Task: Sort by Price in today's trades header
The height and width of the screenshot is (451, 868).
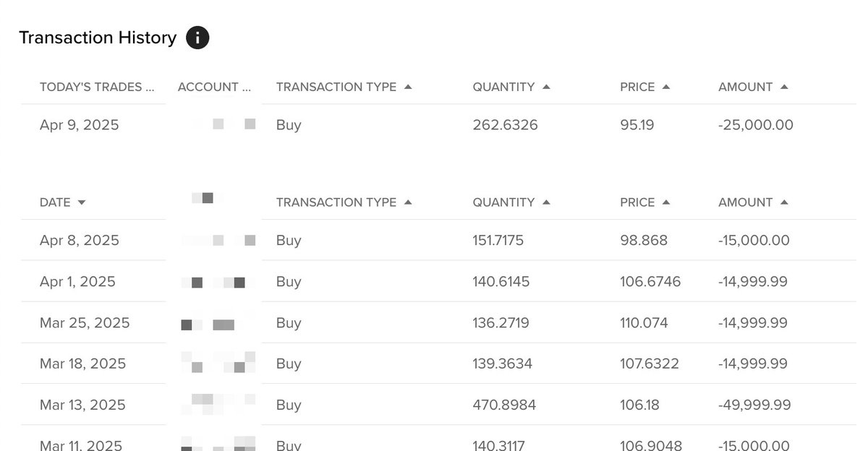Action: coord(644,87)
